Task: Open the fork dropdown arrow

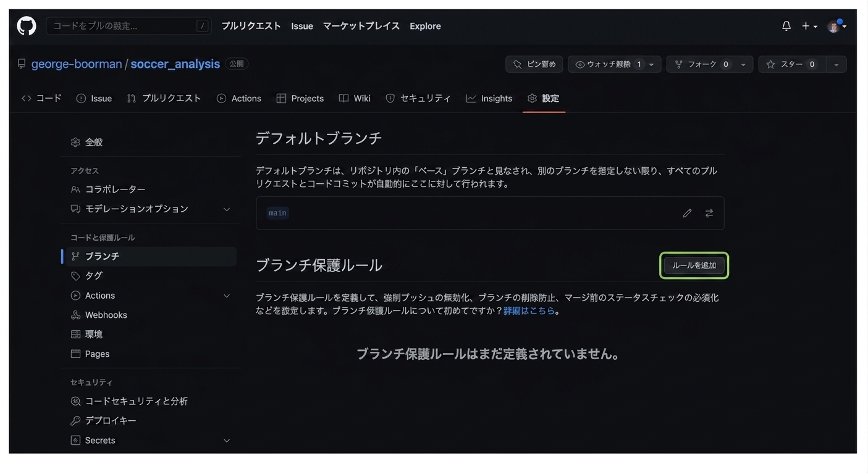Action: 743,64
